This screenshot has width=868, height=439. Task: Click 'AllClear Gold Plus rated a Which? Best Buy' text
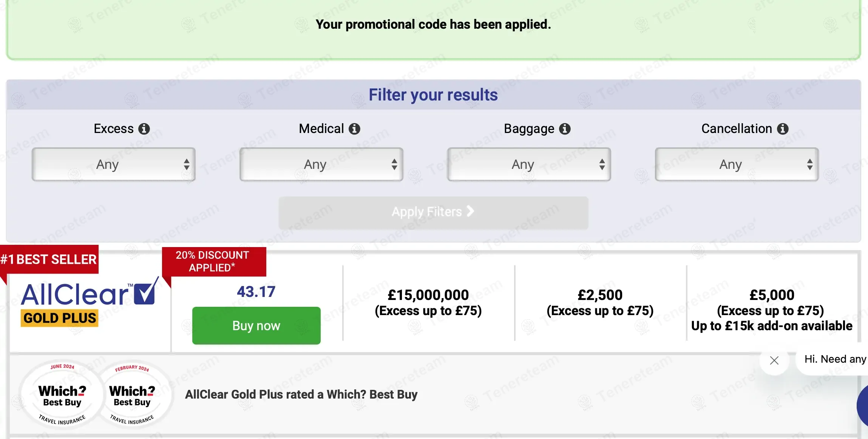tap(301, 394)
